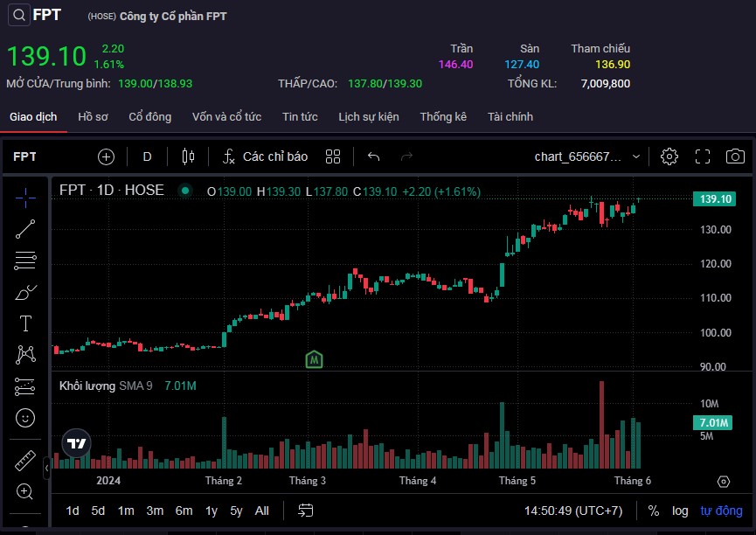756x535 pixels.
Task: Set the time range to 6m
Action: [184, 511]
